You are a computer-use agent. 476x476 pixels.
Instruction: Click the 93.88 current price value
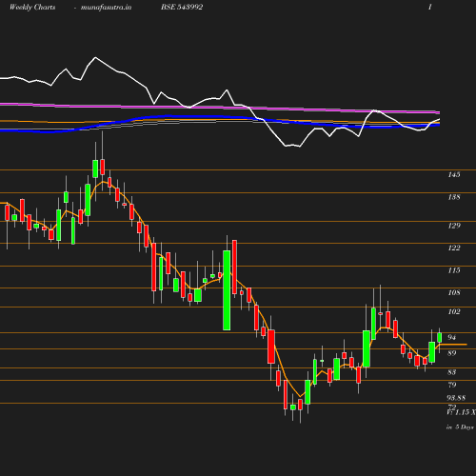click(456, 398)
